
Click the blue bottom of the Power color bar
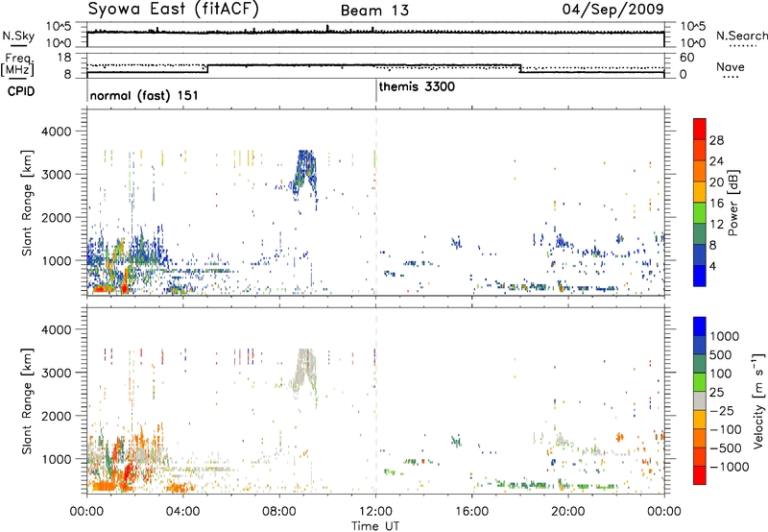[700, 277]
